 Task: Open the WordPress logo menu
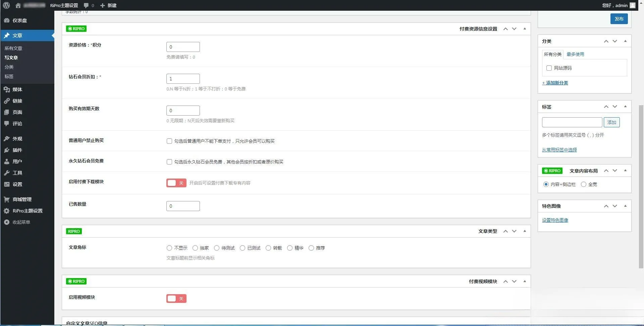pyautogui.click(x=6, y=5)
